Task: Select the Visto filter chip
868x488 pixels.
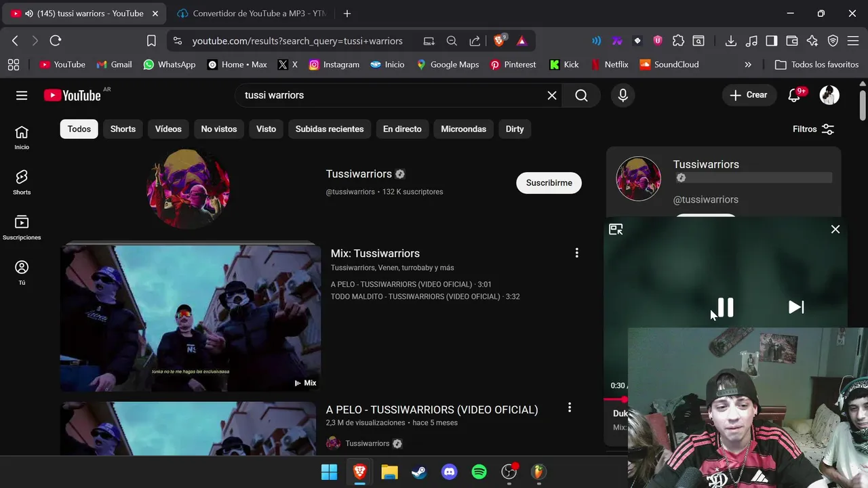Action: coord(266,129)
